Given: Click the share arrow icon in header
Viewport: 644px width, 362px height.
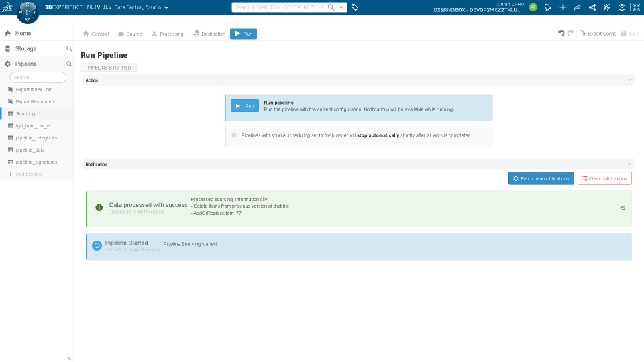Looking at the screenshot, I should pyautogui.click(x=578, y=7).
